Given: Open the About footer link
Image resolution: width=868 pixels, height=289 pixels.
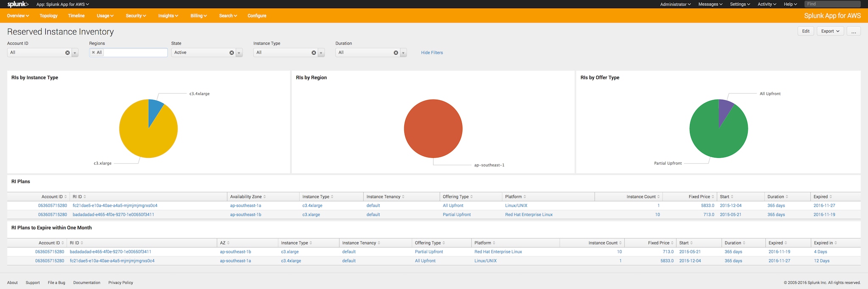Looking at the screenshot, I should coord(12,283).
